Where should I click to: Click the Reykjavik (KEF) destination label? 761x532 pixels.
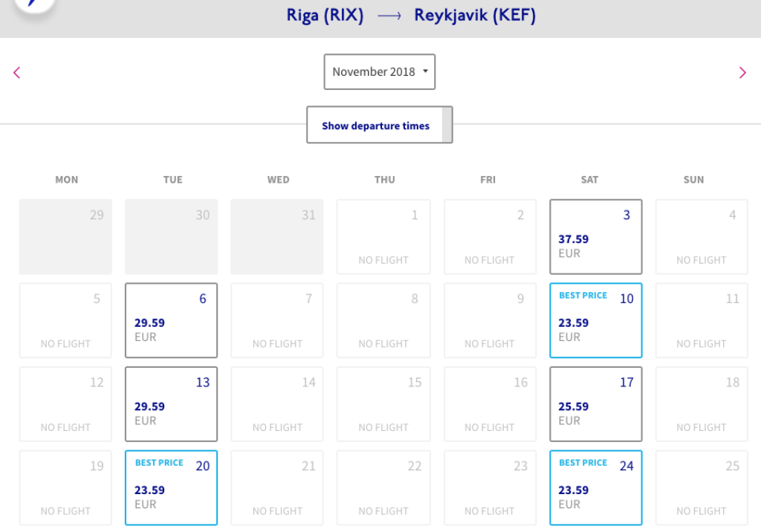[x=475, y=16]
